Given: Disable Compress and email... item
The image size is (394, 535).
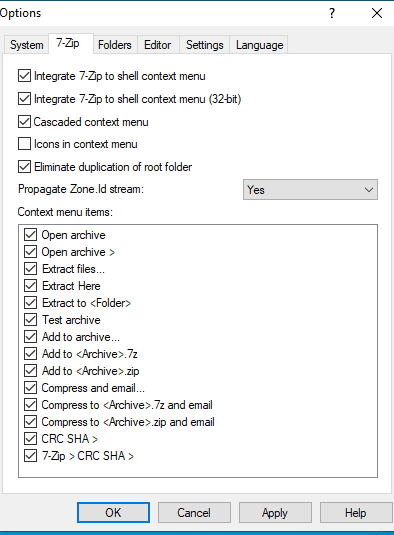Looking at the screenshot, I should (x=30, y=388).
